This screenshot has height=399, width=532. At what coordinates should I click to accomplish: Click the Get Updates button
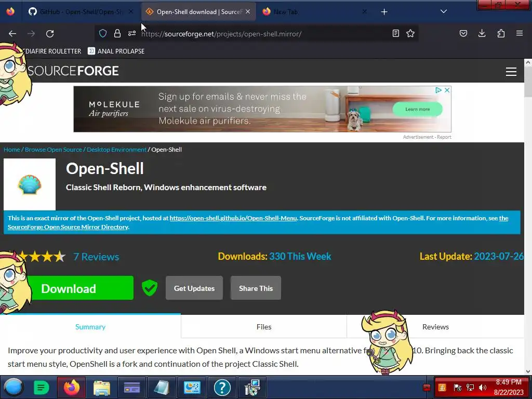(x=194, y=288)
